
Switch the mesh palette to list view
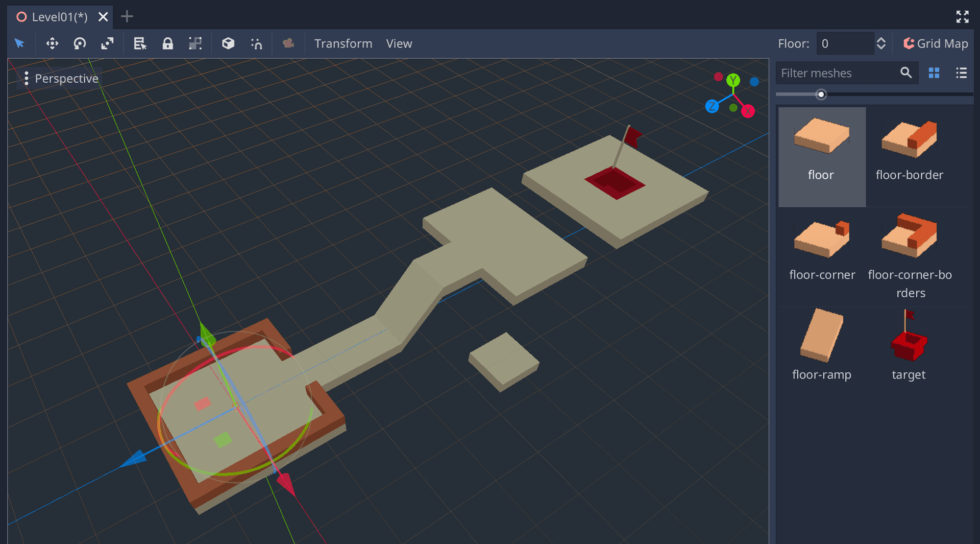tap(962, 73)
